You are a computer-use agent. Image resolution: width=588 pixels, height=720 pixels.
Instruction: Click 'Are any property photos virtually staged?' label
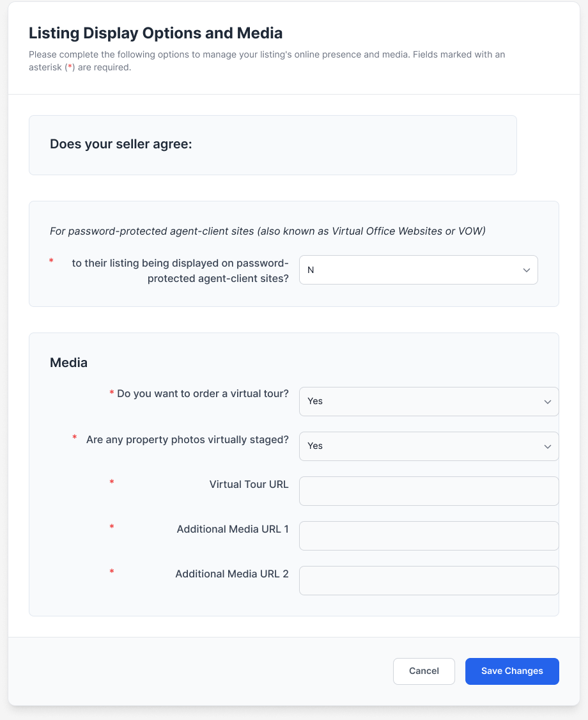click(187, 440)
